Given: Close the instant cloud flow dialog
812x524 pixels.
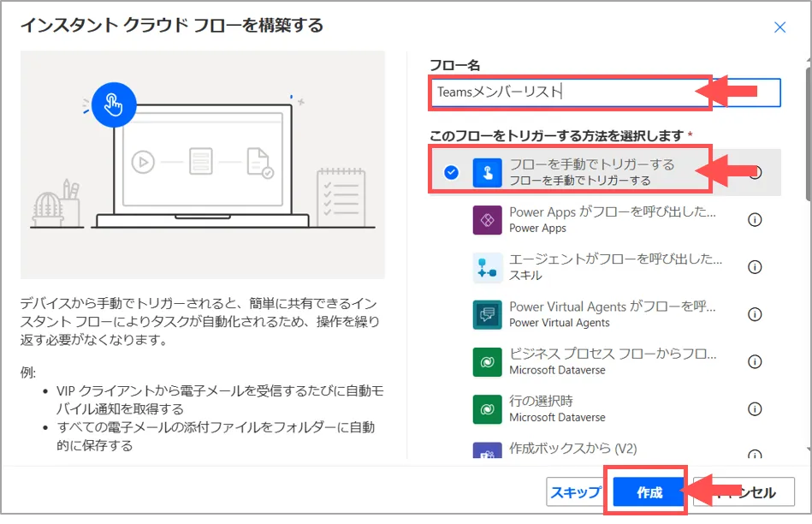Looking at the screenshot, I should click(x=779, y=27).
